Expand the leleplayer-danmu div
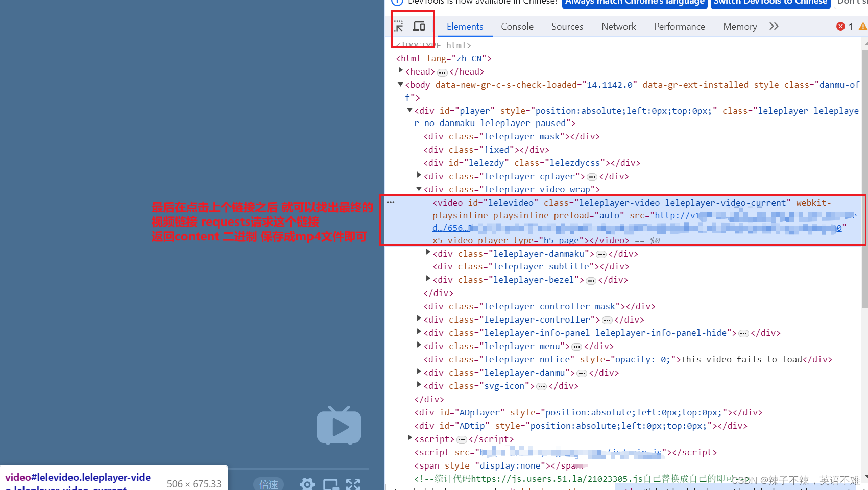868x490 pixels. coord(419,372)
